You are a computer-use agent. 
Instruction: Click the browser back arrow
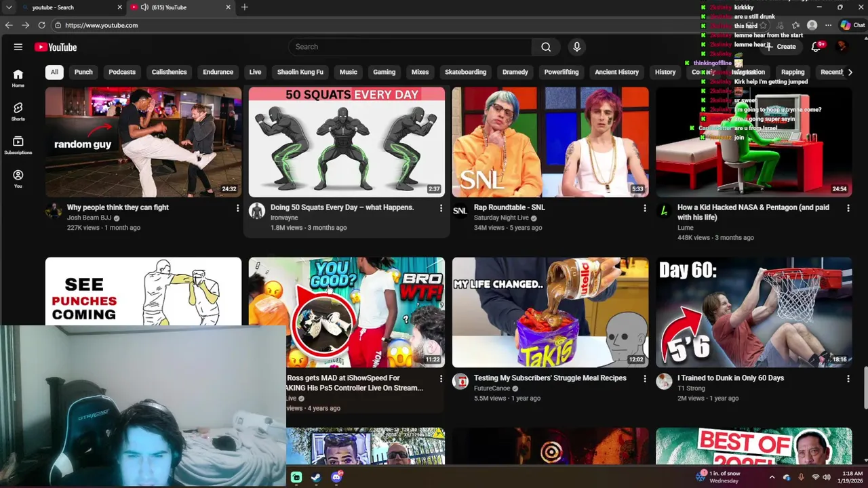coord(9,25)
